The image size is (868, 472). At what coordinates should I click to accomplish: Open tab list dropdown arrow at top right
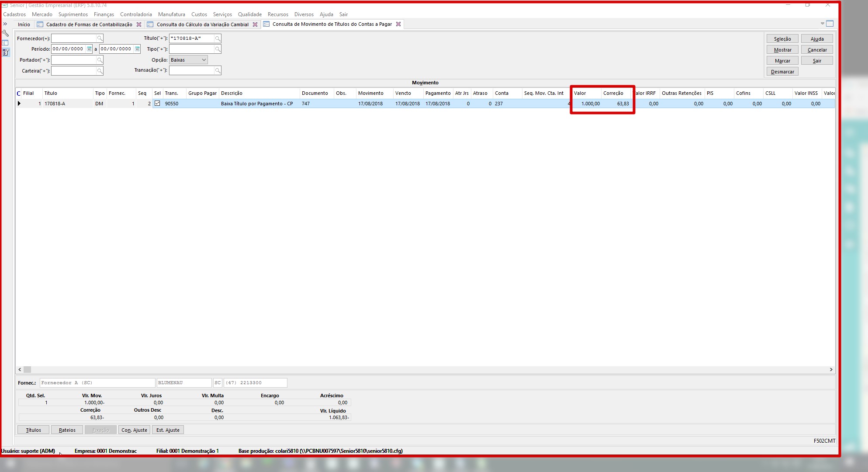tap(822, 24)
